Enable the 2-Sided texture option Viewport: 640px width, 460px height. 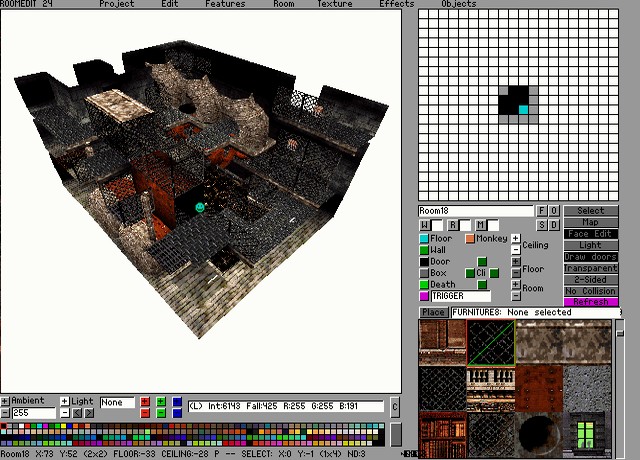click(590, 279)
